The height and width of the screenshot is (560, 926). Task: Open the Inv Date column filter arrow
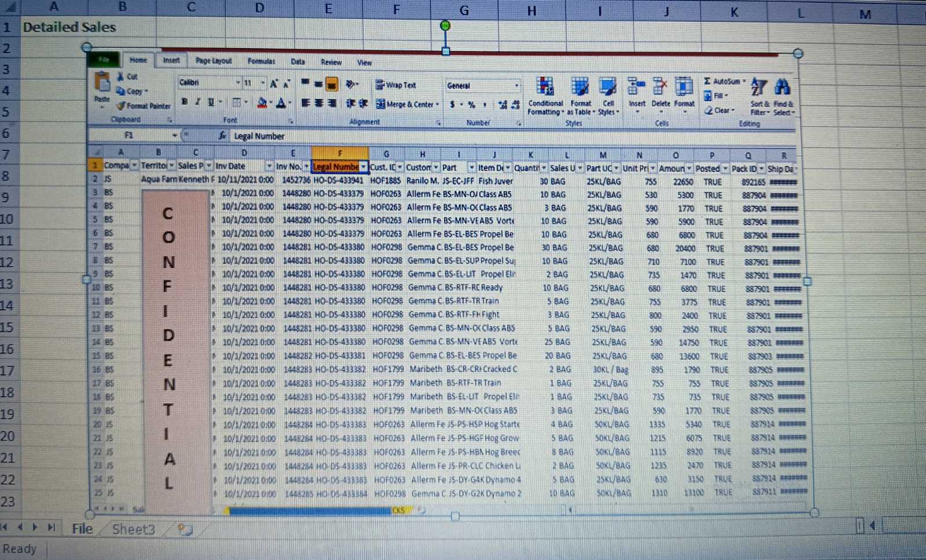[x=269, y=167]
